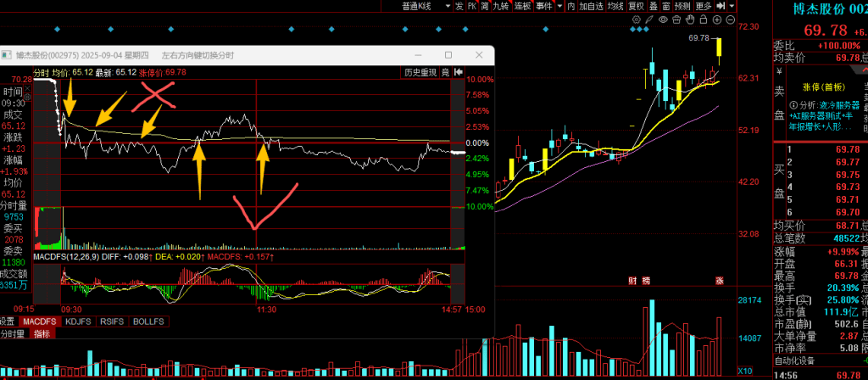Zoom in with the plus circle icon
The image size is (868, 380).
(x=715, y=19)
